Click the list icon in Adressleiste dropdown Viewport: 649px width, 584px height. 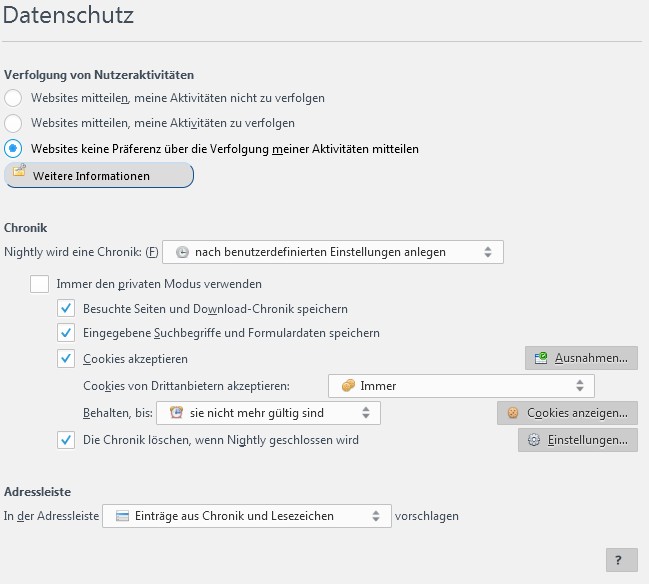coord(122,516)
